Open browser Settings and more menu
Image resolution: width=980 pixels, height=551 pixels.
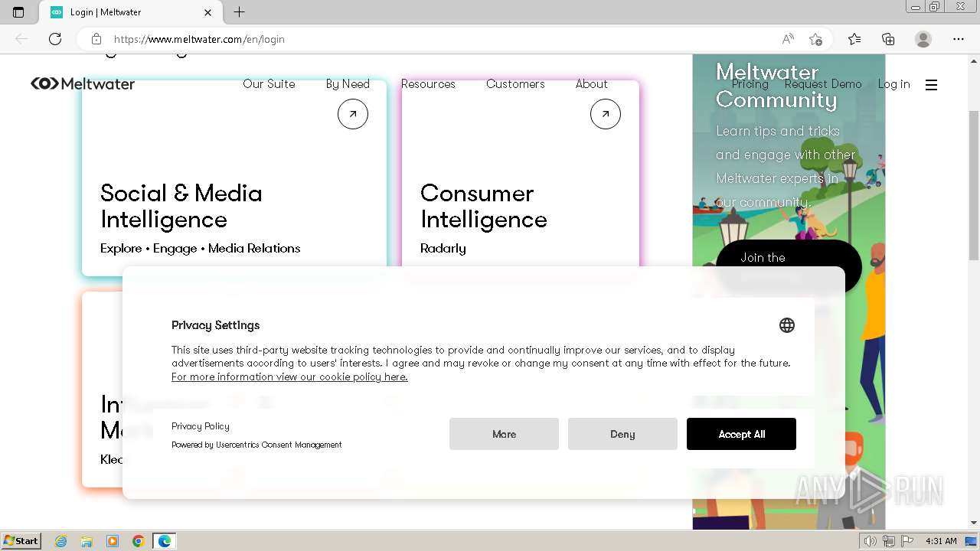pos(959,39)
